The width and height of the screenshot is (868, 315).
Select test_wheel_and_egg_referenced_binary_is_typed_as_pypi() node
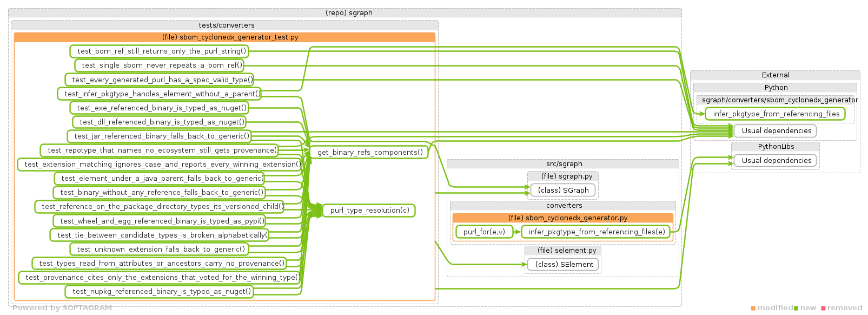(x=160, y=221)
